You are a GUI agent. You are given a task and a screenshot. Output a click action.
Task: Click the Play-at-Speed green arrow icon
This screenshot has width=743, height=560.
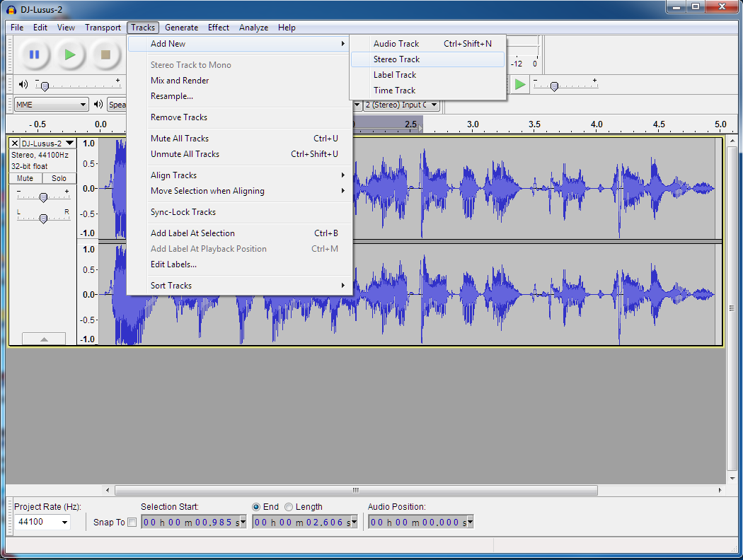pyautogui.click(x=521, y=84)
